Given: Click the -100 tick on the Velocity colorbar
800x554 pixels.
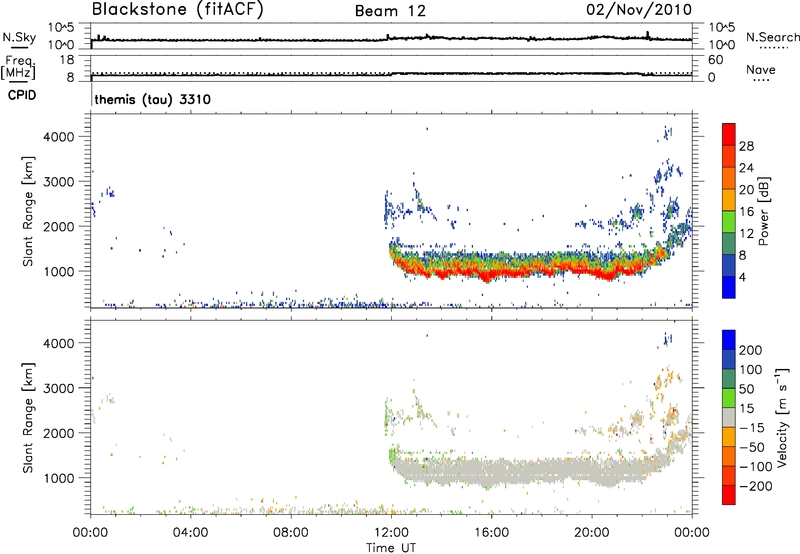Looking at the screenshot, I should click(x=756, y=466).
